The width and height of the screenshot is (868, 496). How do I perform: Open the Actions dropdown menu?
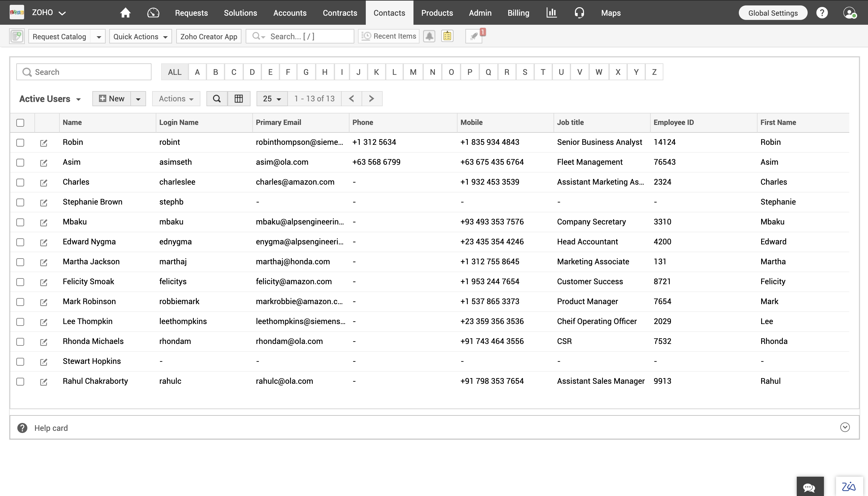click(x=177, y=98)
